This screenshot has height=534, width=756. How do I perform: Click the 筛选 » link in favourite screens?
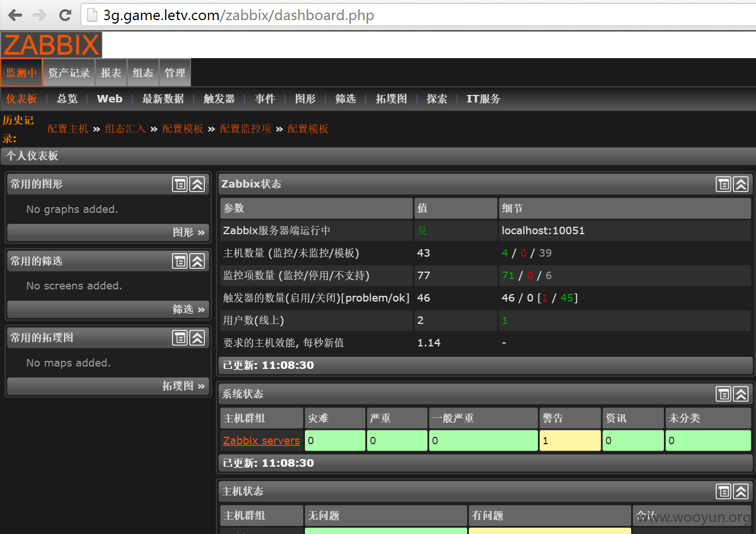pyautogui.click(x=189, y=310)
